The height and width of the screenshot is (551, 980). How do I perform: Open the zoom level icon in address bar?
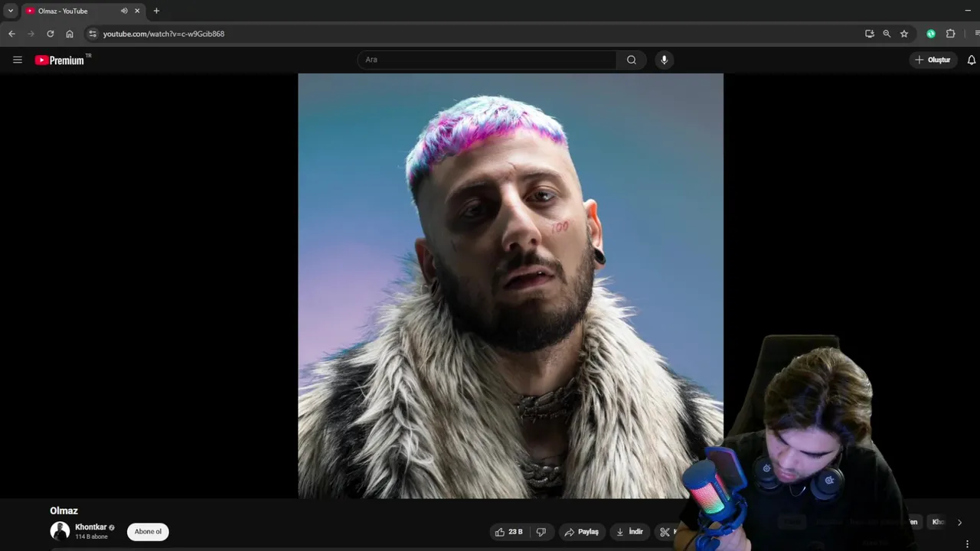(887, 34)
